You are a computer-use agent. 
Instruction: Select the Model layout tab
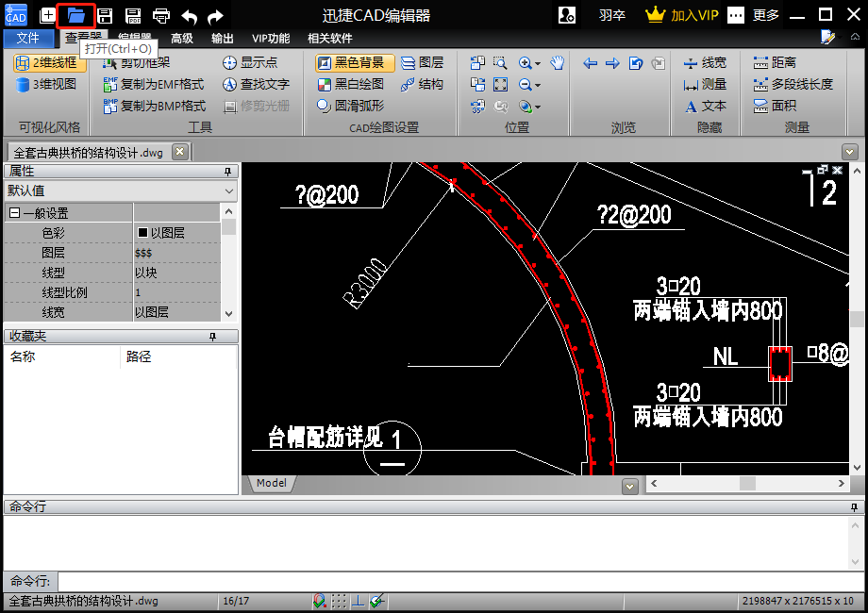coord(272,483)
